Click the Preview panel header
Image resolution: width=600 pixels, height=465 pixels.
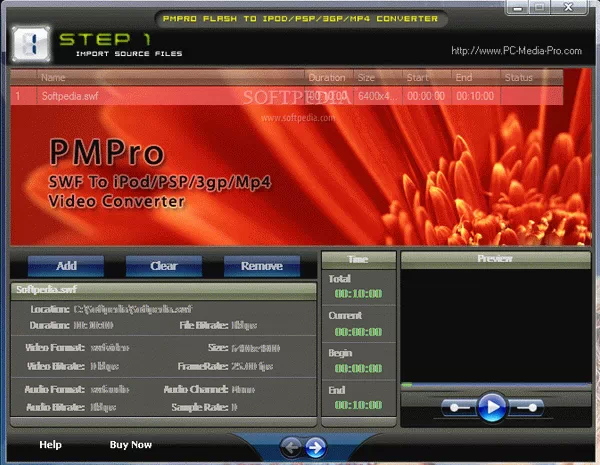(x=496, y=259)
